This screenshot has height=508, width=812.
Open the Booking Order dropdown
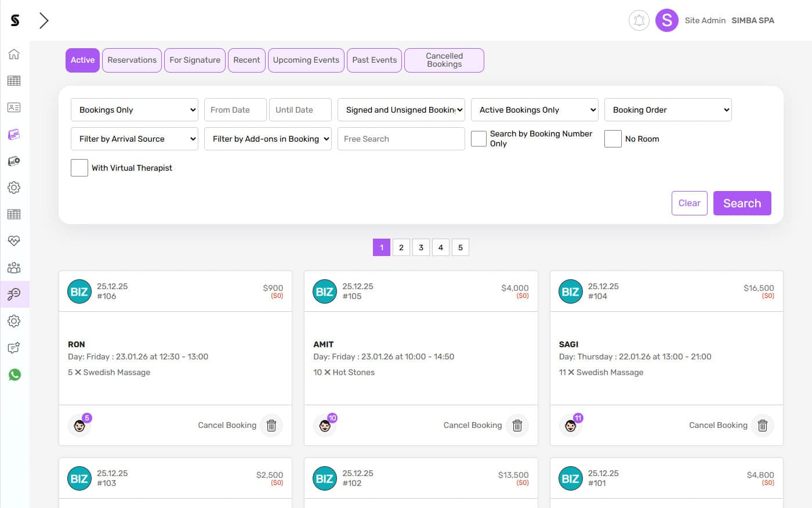tap(668, 110)
